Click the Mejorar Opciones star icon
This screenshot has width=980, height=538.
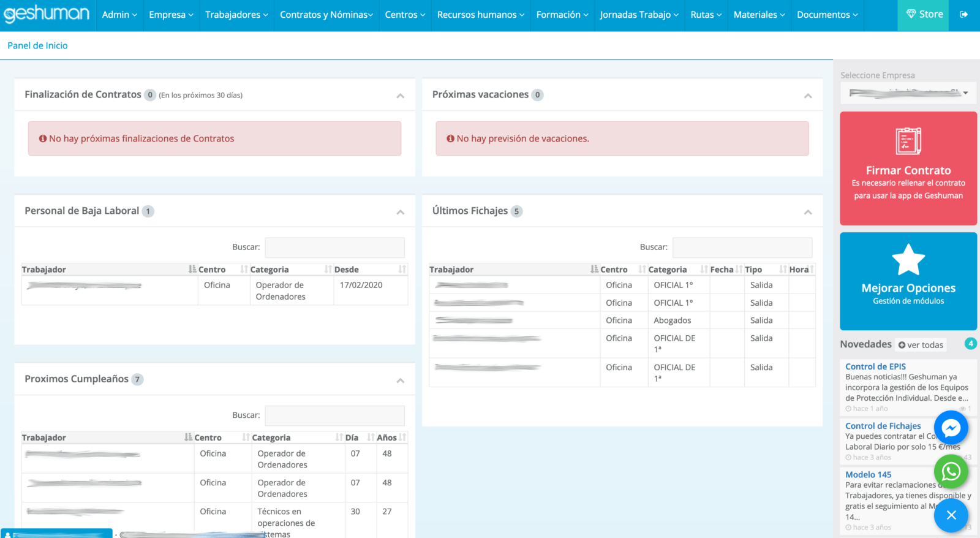pyautogui.click(x=908, y=259)
